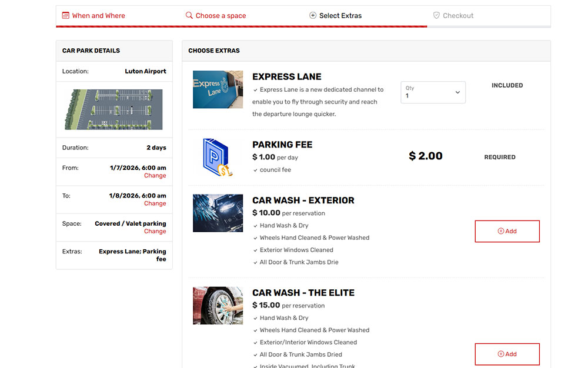Image resolution: width=588 pixels, height=368 pixels.
Task: Click Change next to the From date
Action: tap(155, 175)
